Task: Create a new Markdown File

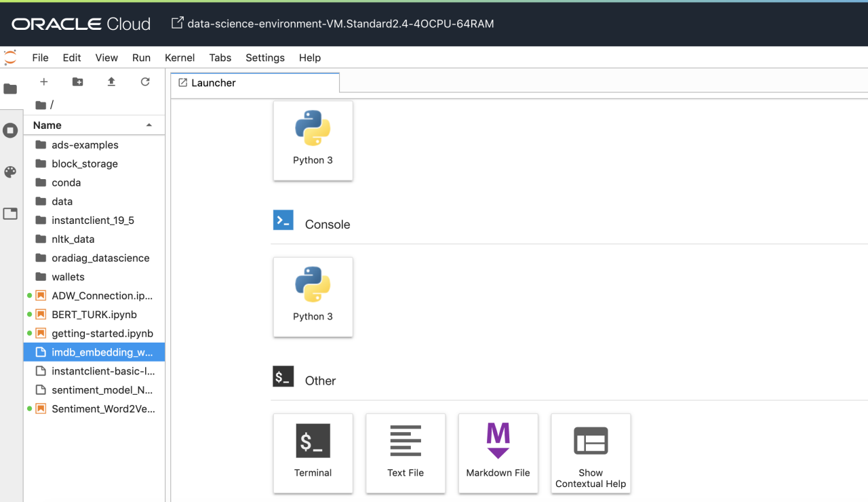Action: tap(498, 452)
